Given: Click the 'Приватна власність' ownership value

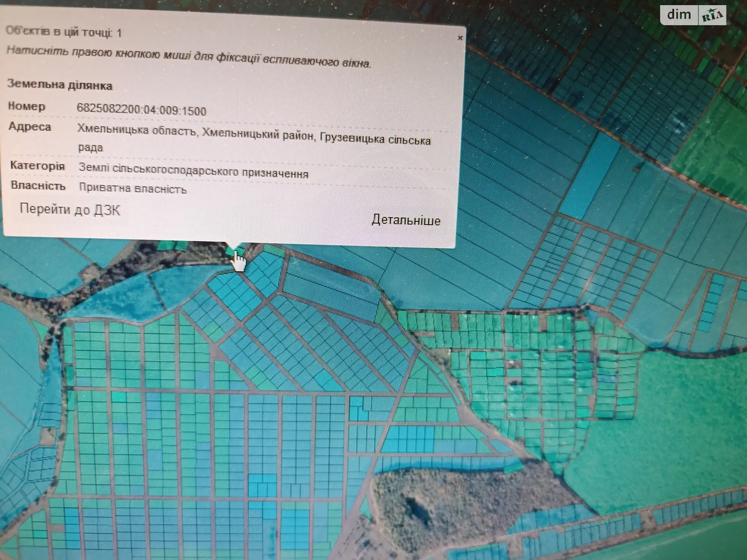Looking at the screenshot, I should coord(133,189).
